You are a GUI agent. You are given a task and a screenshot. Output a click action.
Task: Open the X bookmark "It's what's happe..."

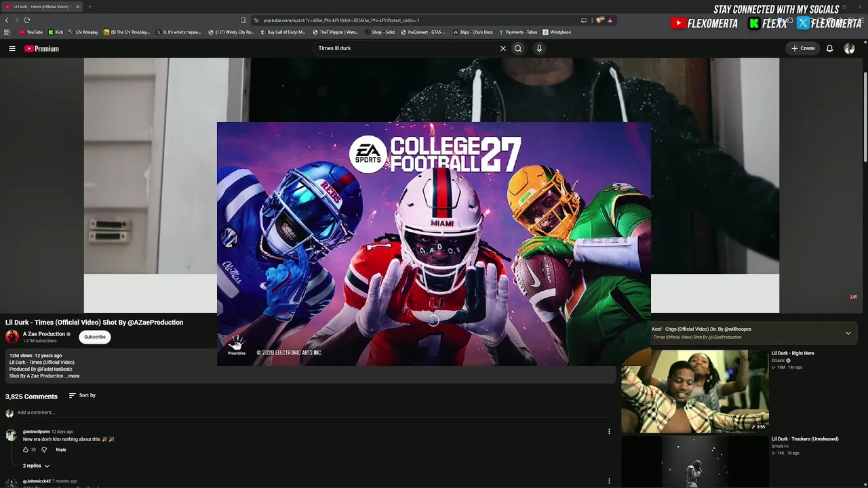click(x=178, y=32)
